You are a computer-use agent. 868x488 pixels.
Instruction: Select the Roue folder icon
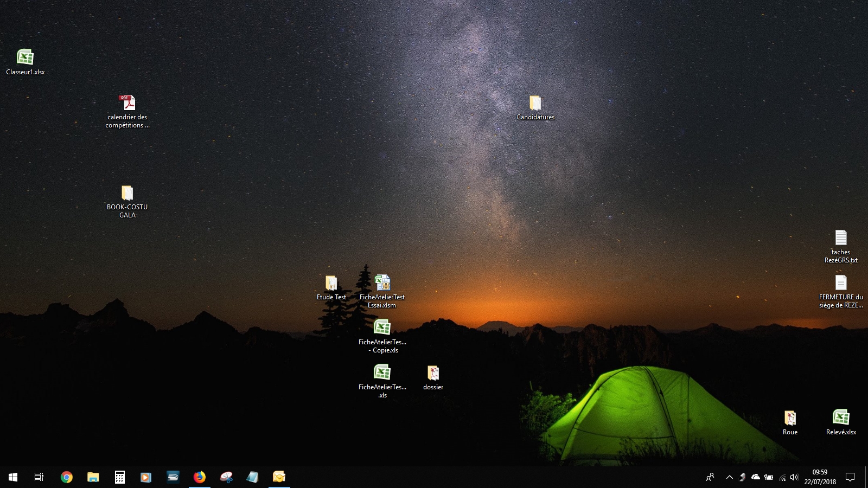pyautogui.click(x=790, y=422)
